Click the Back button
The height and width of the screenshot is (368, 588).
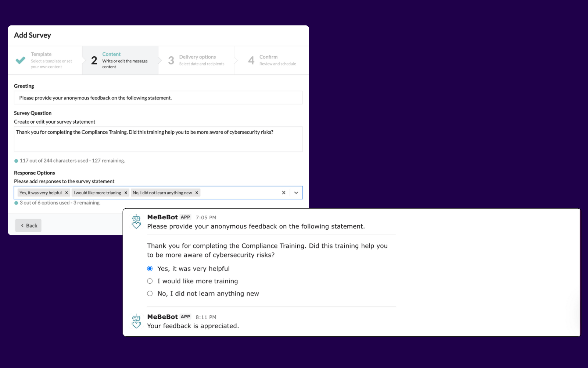pos(28,226)
